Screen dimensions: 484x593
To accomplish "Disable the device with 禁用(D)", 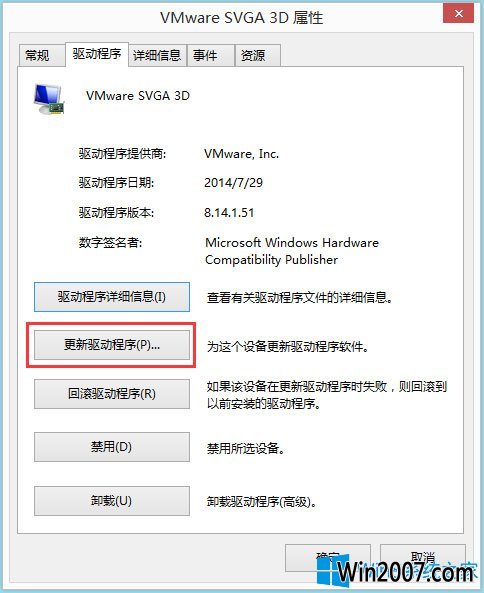I will coord(112,447).
